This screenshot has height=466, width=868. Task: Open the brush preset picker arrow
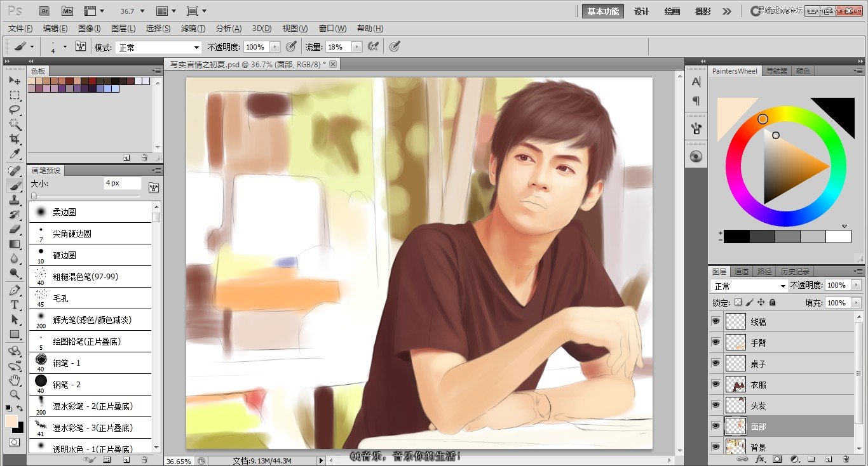pyautogui.click(x=64, y=46)
